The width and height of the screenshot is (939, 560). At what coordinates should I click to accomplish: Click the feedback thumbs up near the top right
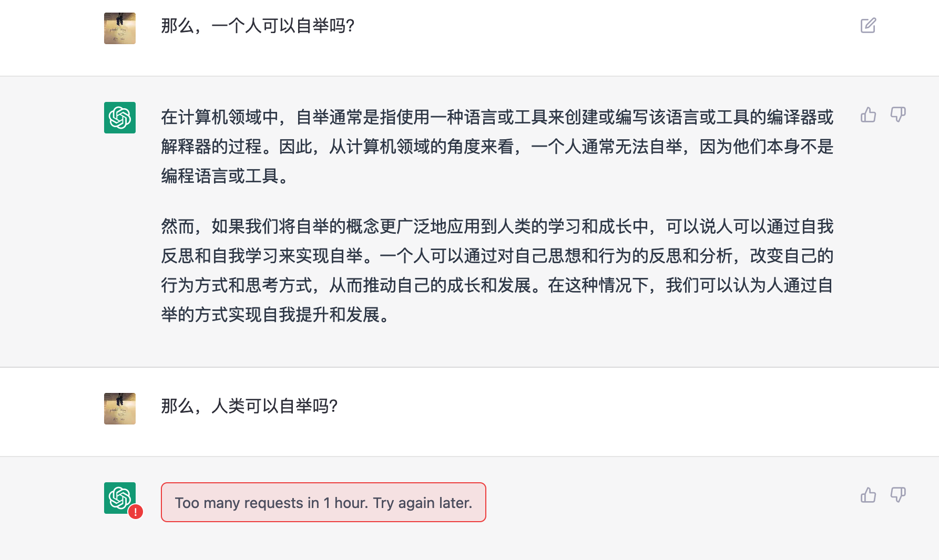pyautogui.click(x=868, y=115)
